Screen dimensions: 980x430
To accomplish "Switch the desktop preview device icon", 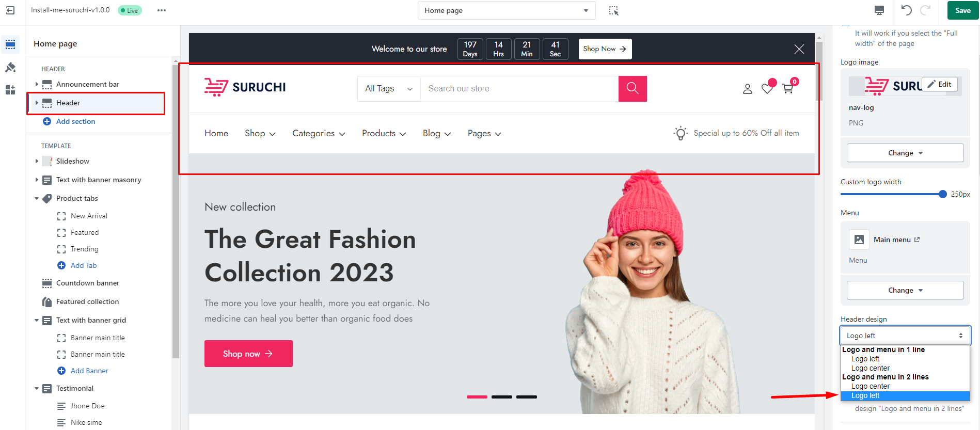I will (x=879, y=10).
